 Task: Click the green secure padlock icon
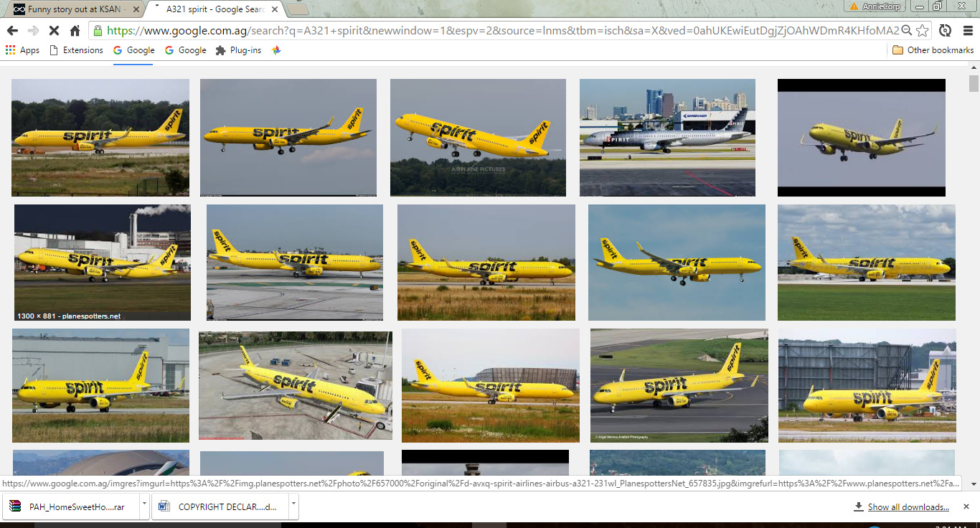click(x=98, y=30)
